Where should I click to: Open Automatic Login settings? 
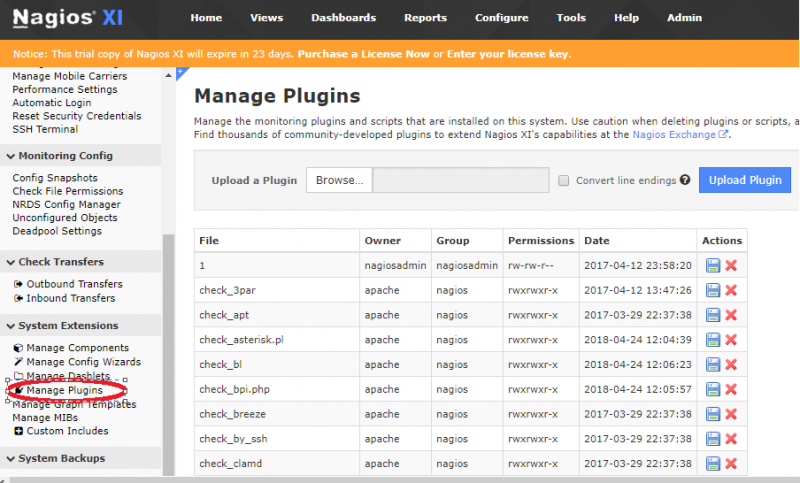click(x=52, y=103)
